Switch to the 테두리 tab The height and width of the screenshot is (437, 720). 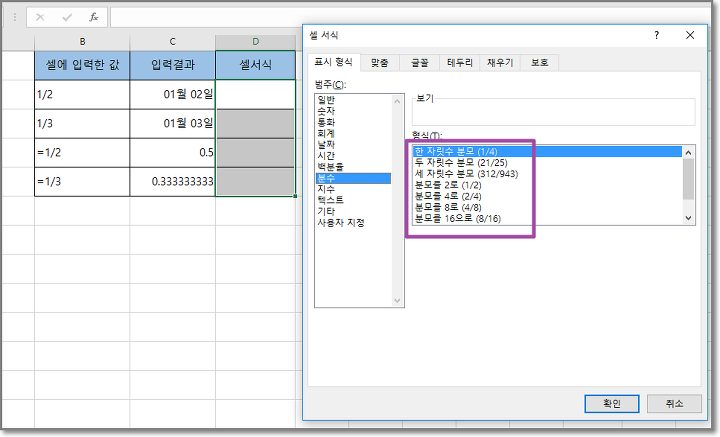[x=460, y=62]
